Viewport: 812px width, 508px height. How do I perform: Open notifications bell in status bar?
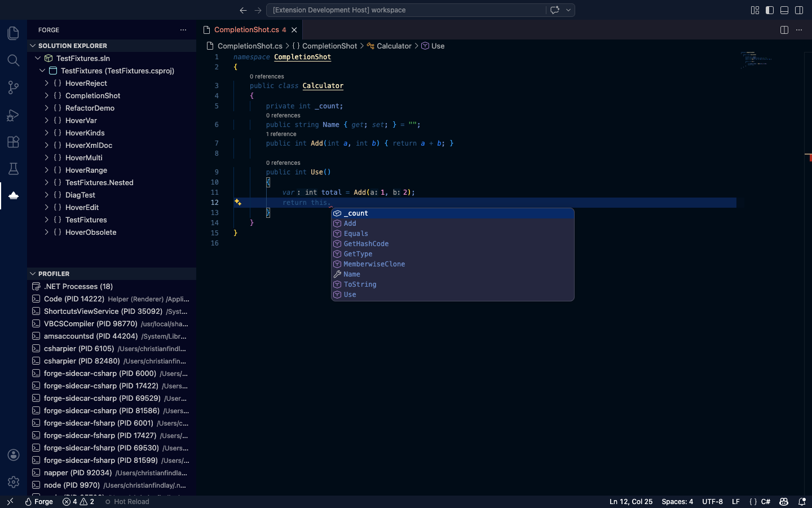[802, 501]
